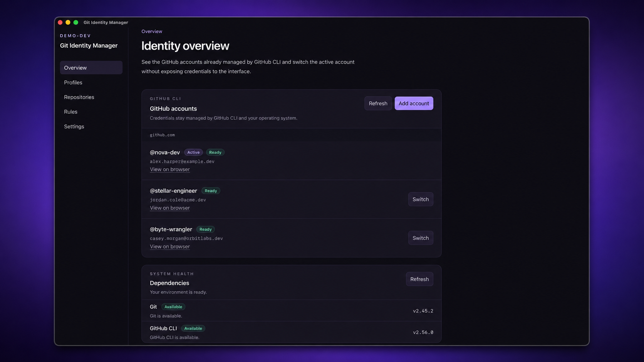644x362 pixels.
Task: Click the Ready badge beside @stellar-engineer
Action: click(x=211, y=191)
